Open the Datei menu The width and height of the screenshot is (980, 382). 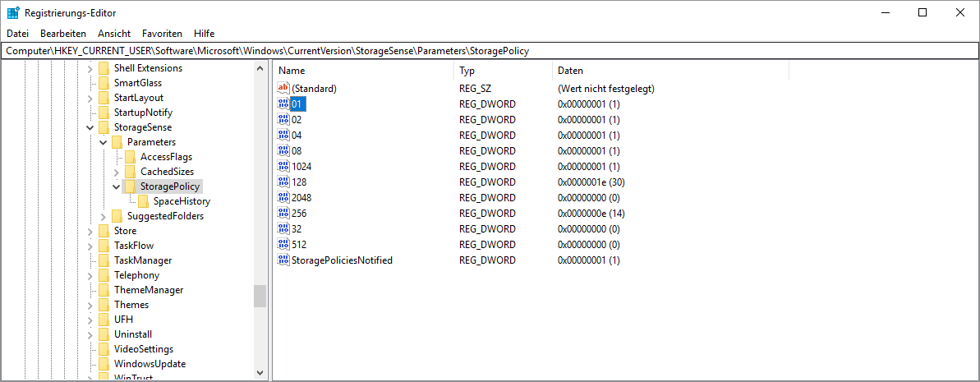[17, 34]
